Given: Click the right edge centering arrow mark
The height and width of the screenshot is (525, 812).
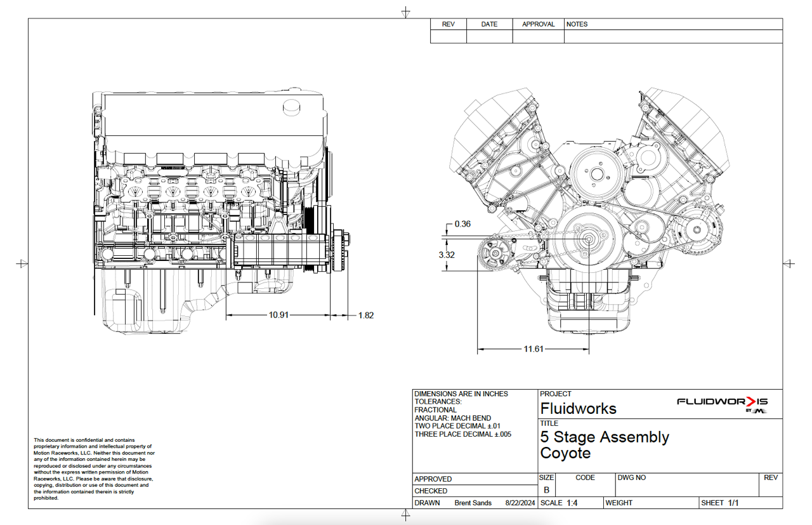Looking at the screenshot, I should [789, 263].
